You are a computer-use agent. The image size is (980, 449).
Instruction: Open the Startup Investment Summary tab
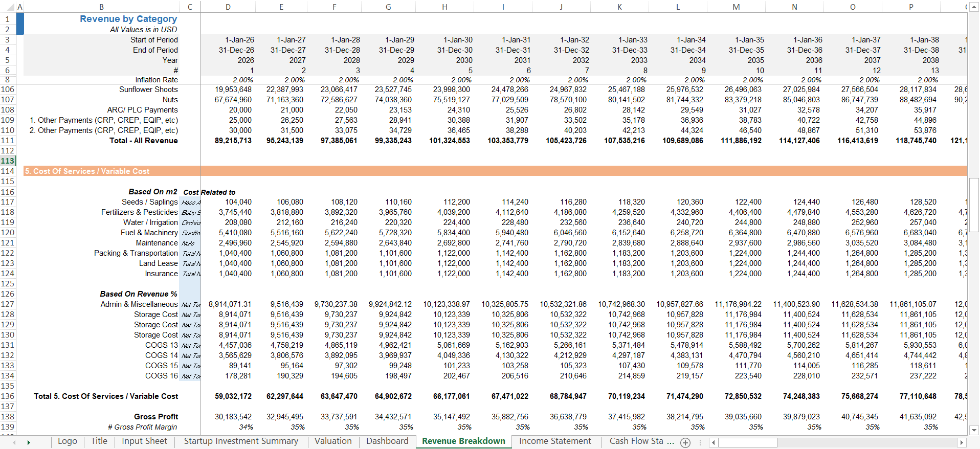241,441
